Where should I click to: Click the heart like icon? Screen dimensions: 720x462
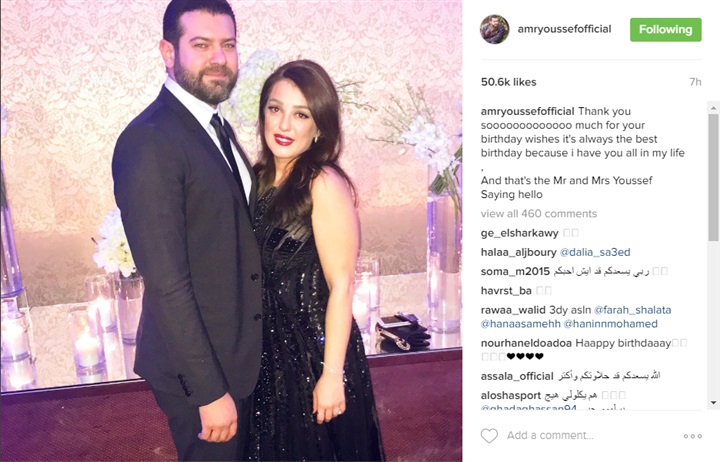(x=489, y=435)
